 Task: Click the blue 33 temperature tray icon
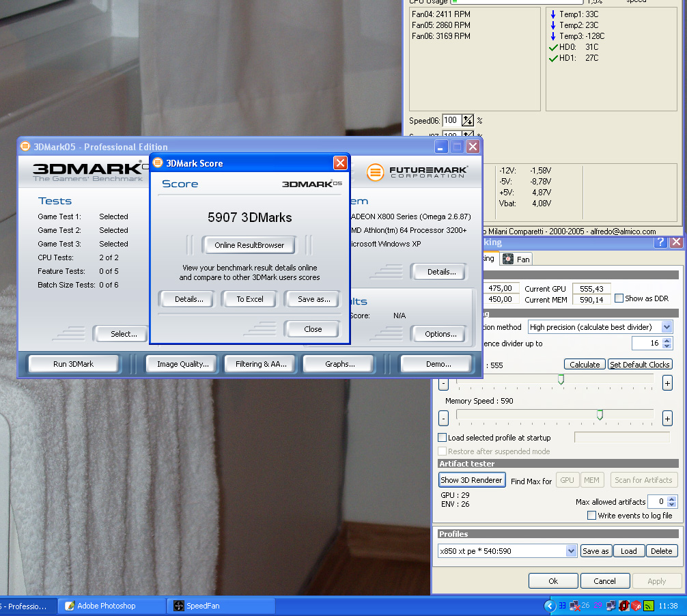click(563, 606)
